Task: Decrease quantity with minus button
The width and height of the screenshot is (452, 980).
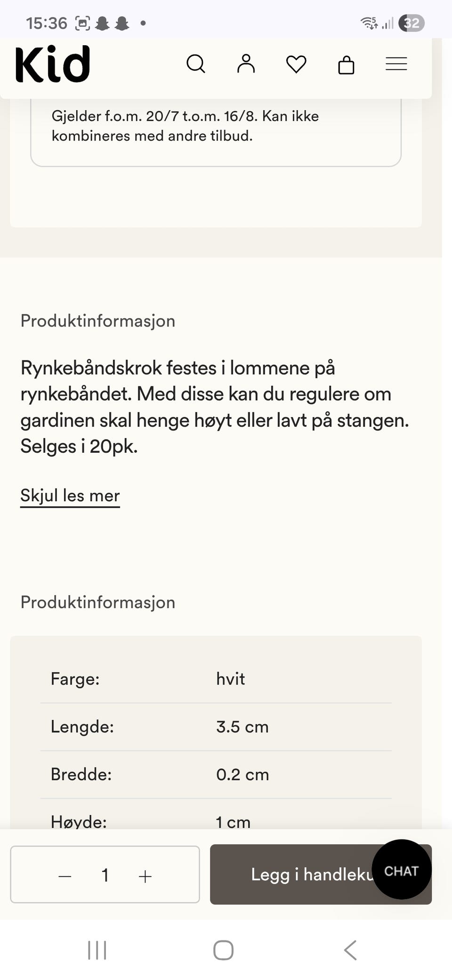Action: click(65, 876)
